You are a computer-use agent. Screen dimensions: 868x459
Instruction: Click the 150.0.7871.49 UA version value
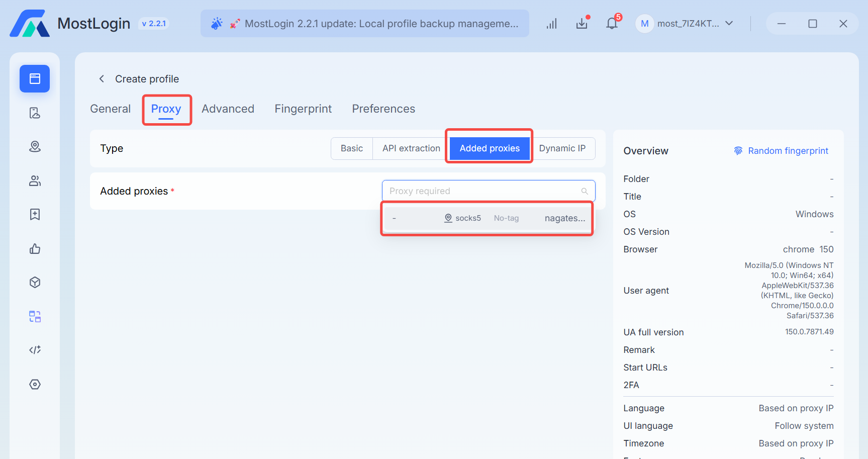(809, 332)
